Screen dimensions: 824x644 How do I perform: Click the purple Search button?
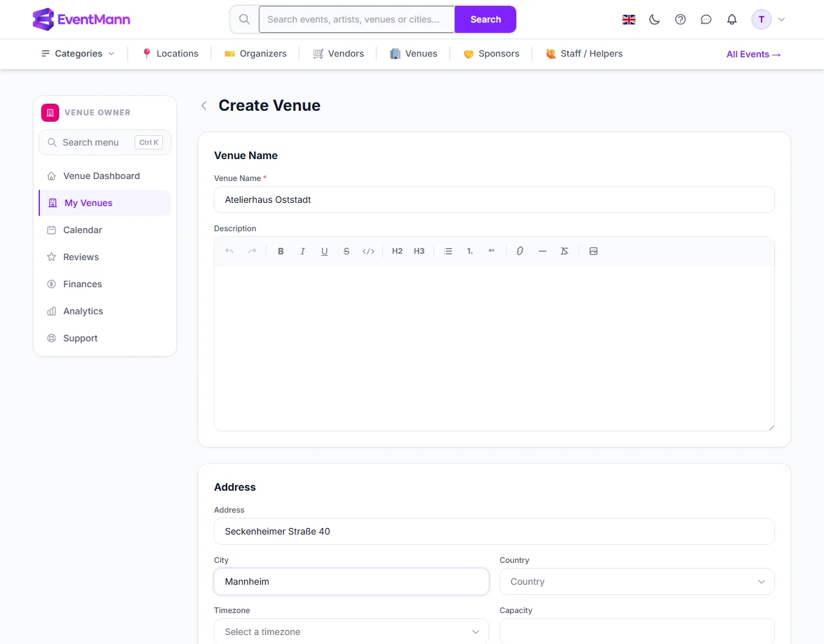tap(485, 19)
